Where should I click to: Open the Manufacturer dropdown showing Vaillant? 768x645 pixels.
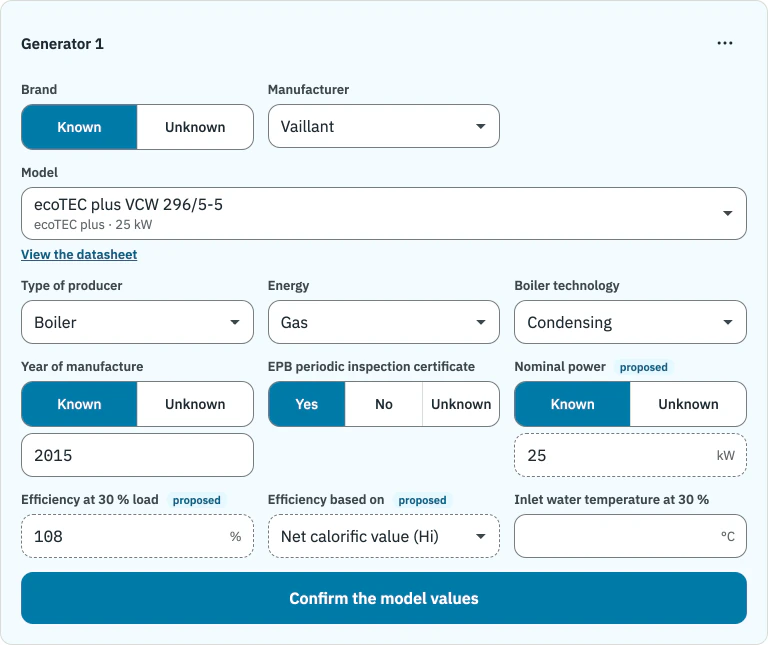tap(384, 126)
